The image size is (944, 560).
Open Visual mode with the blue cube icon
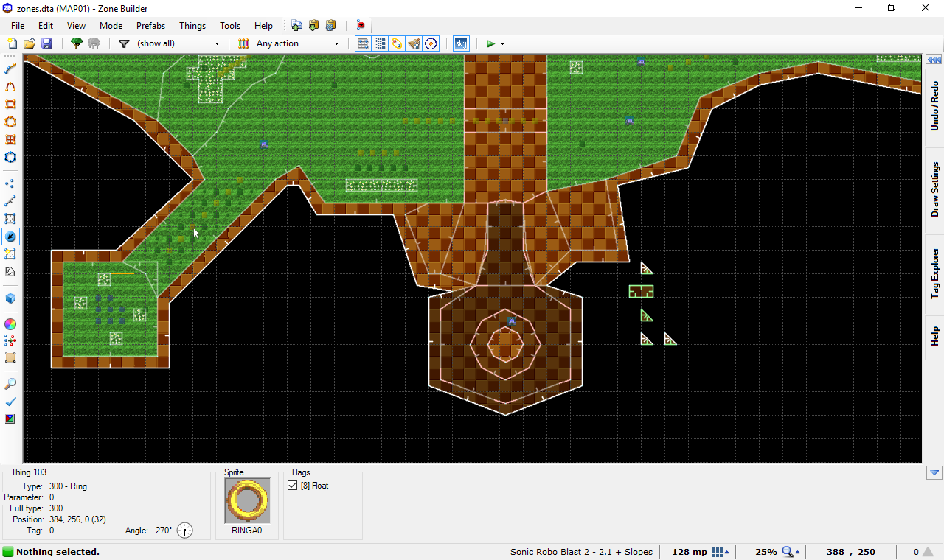point(10,298)
